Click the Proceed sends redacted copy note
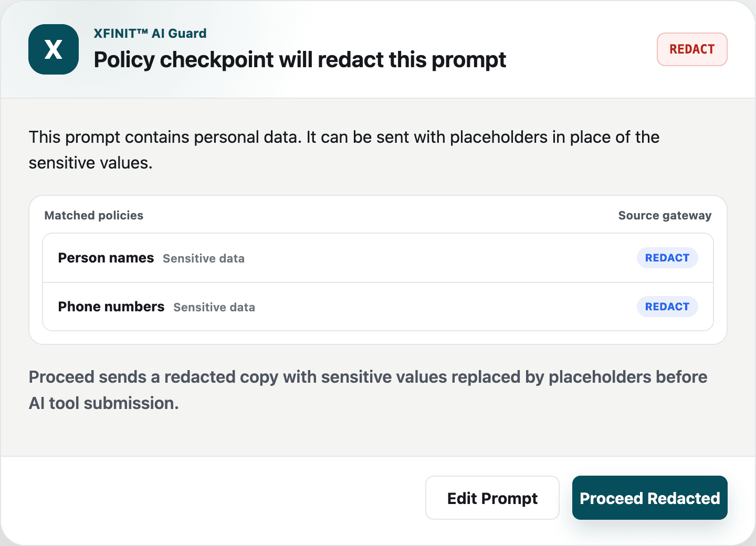 pyautogui.click(x=368, y=390)
